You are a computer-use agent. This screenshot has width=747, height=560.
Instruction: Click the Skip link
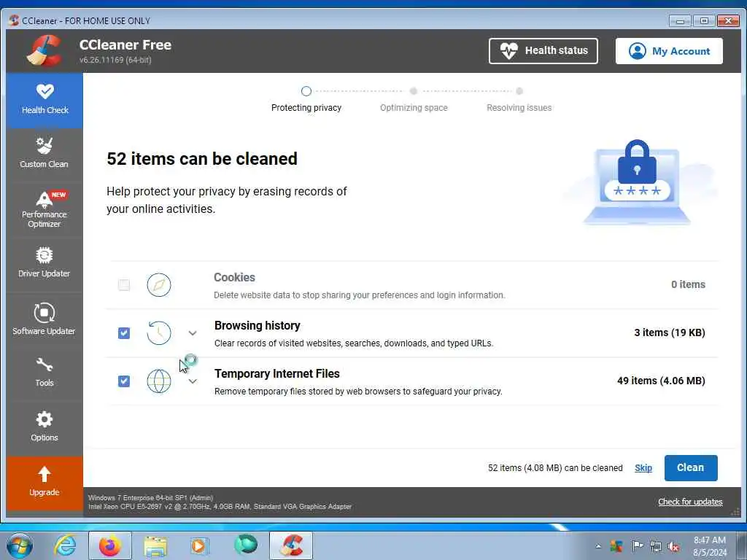[643, 468]
